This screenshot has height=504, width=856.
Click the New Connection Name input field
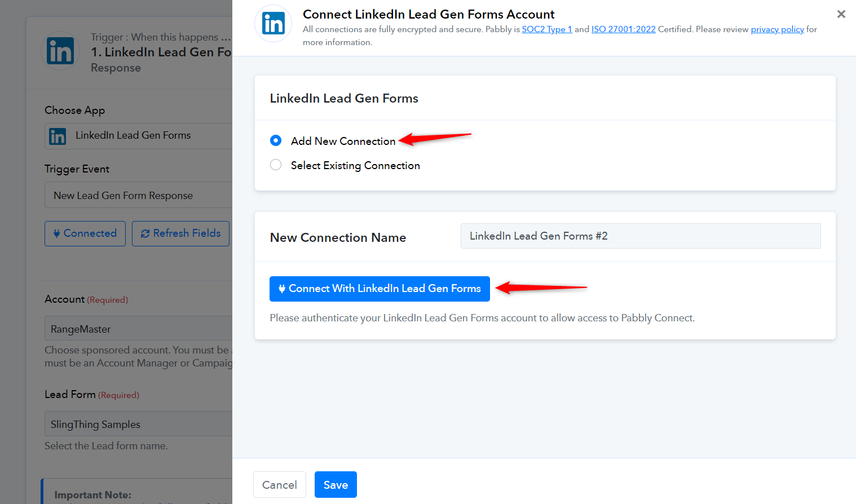(x=641, y=236)
